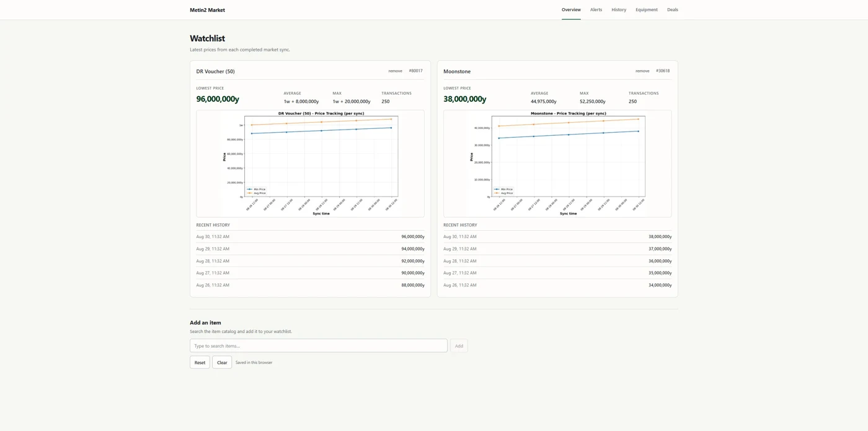Click the 'Add an item' heading
This screenshot has width=868, height=431.
[205, 322]
